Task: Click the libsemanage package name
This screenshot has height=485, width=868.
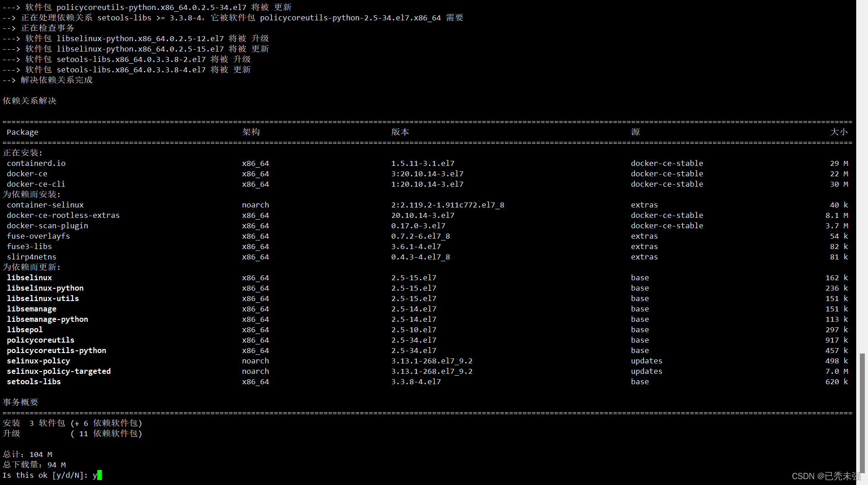Action: tap(32, 309)
